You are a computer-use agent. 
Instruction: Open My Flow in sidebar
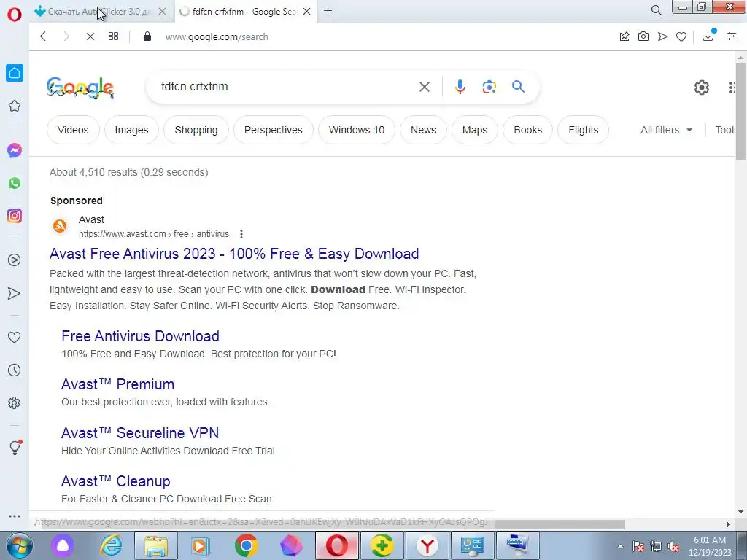(15, 293)
